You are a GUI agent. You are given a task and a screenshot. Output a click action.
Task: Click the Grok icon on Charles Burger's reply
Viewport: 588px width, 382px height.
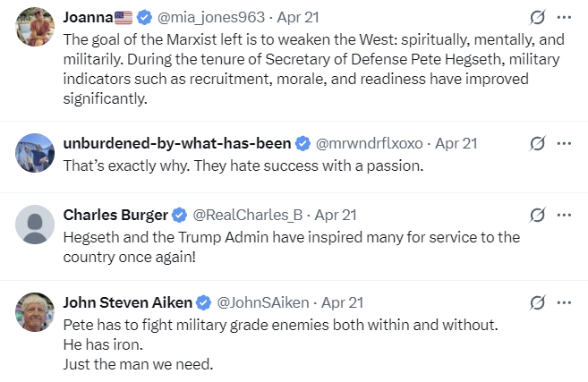[538, 215]
